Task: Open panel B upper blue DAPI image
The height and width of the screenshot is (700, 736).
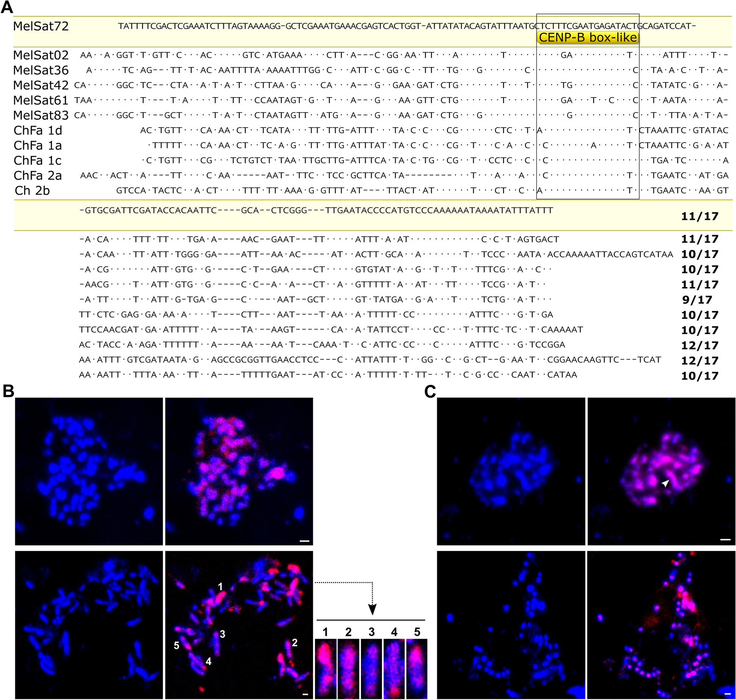Action: click(89, 471)
